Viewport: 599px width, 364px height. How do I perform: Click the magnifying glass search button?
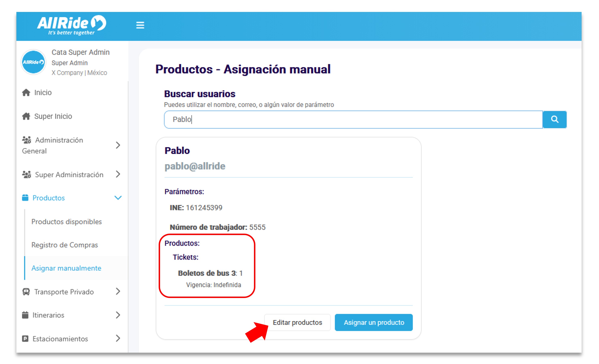554,119
